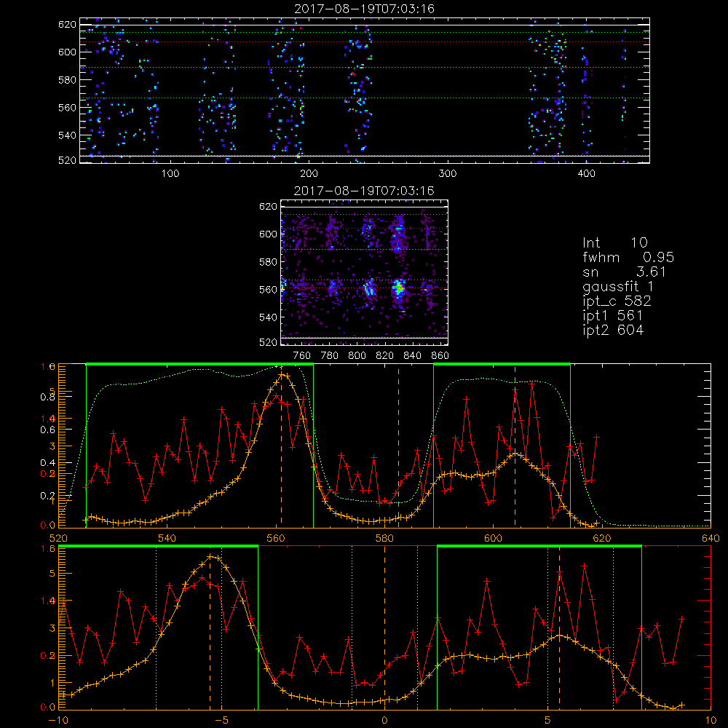Click y-axis label 560 of middle spectrogram
728x728 pixels.
click(x=268, y=290)
